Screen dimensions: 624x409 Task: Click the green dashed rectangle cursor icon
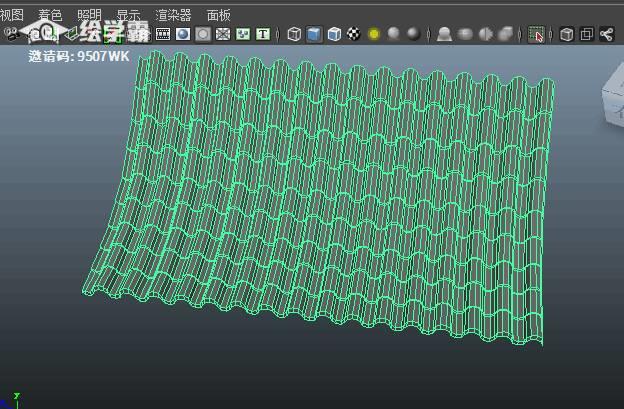[537, 34]
